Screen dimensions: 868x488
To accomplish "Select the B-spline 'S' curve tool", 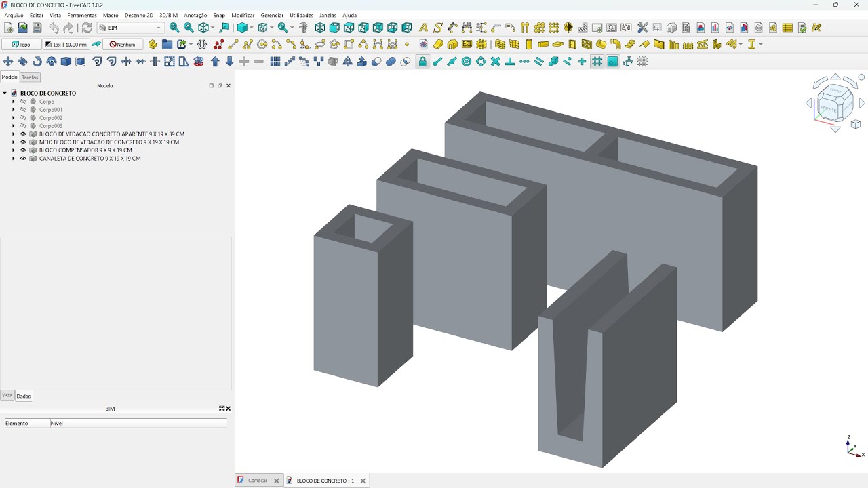I will [438, 28].
